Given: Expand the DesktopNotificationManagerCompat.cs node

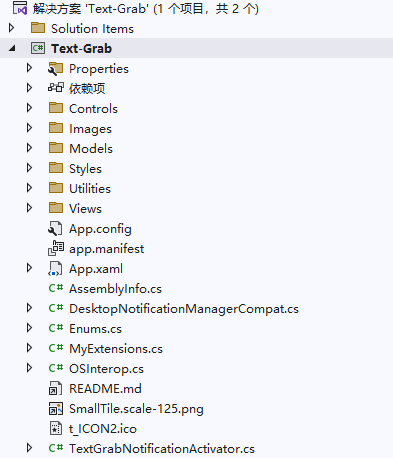Looking at the screenshot, I should point(29,308).
